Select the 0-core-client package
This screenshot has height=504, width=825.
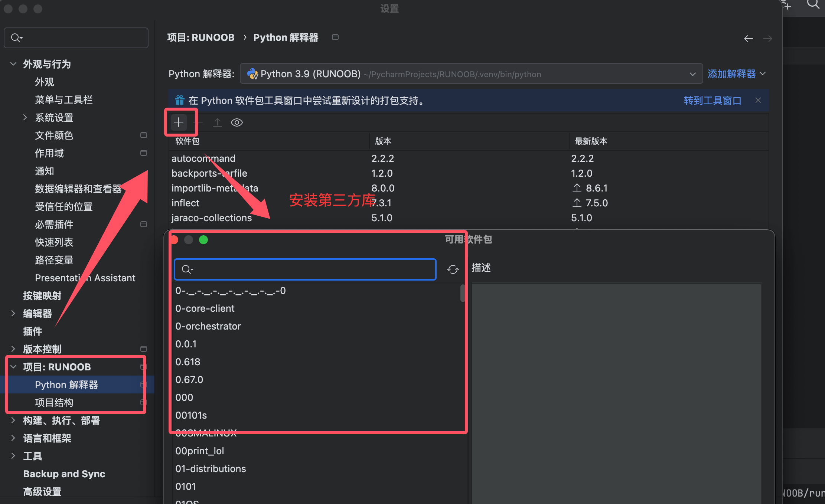(x=205, y=308)
